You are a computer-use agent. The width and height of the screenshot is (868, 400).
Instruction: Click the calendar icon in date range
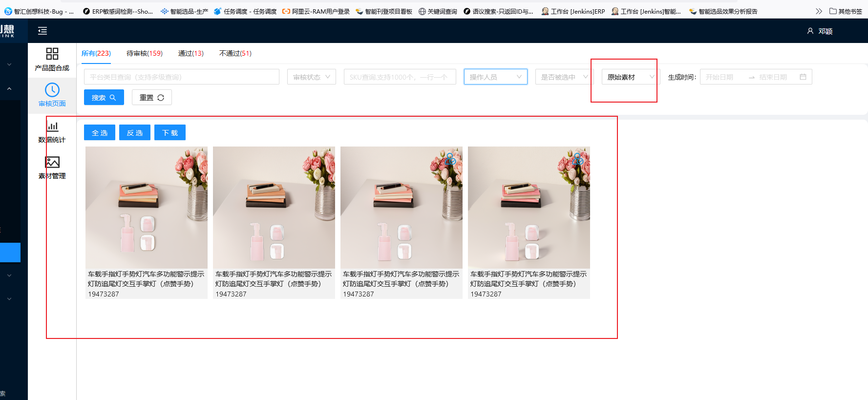pos(803,77)
